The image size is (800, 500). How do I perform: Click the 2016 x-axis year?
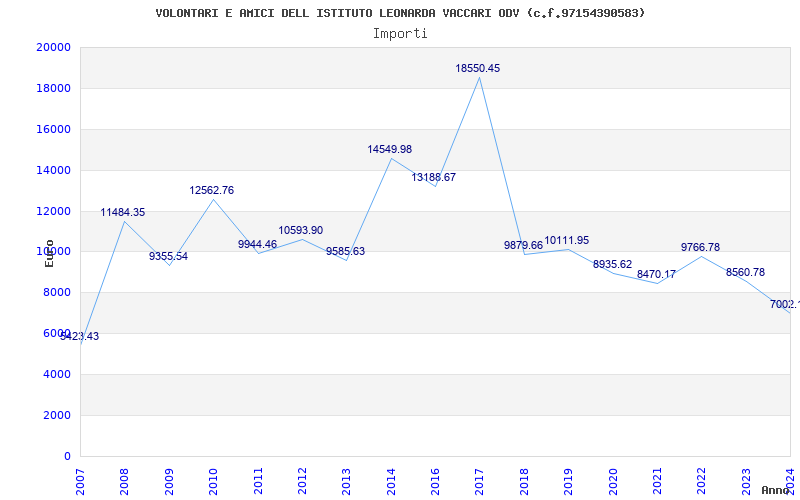point(435,481)
